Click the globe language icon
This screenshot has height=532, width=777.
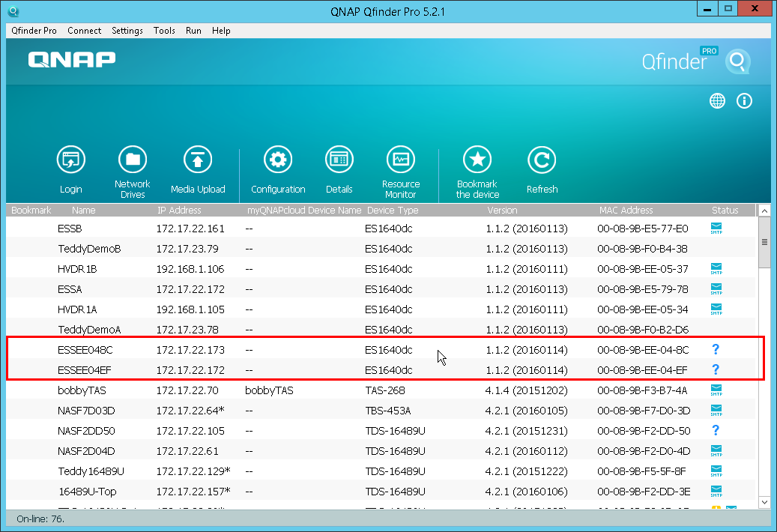[x=717, y=101]
